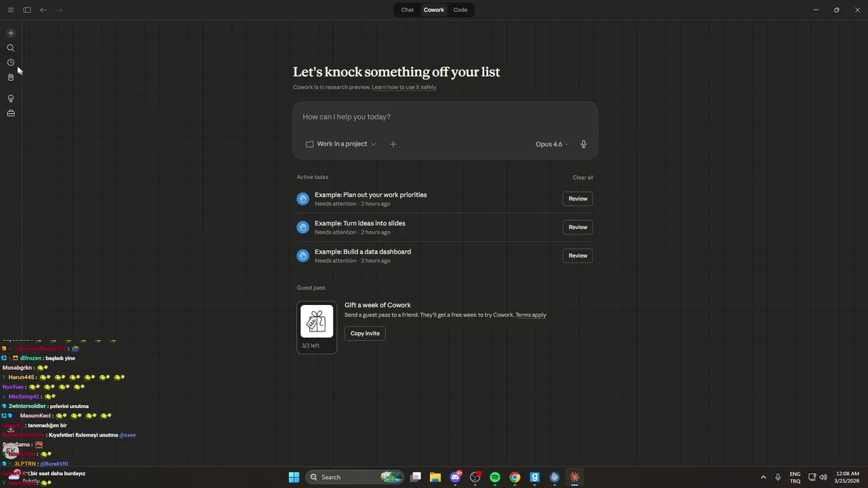Click the How can I help you today input

[x=445, y=117]
